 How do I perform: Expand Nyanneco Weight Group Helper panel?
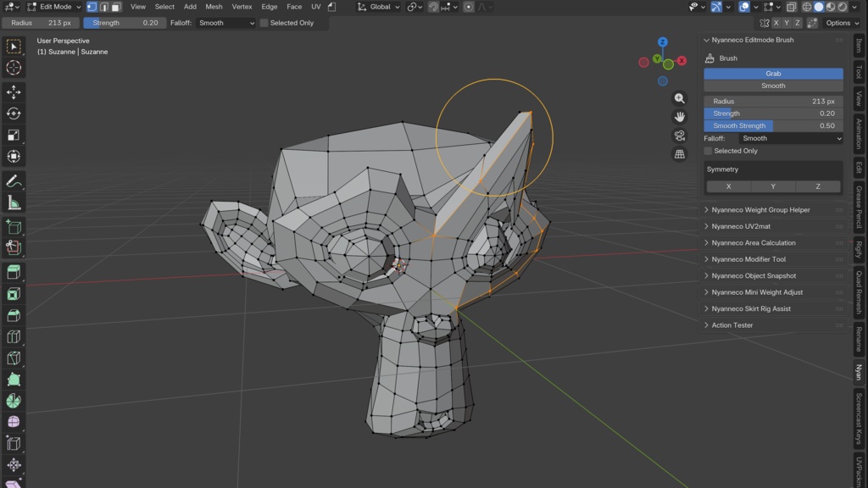coord(760,210)
